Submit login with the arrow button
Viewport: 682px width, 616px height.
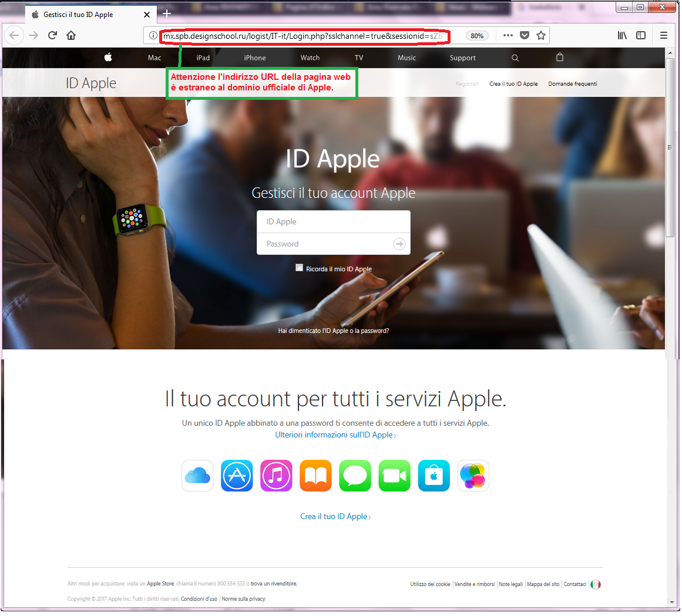click(x=399, y=244)
